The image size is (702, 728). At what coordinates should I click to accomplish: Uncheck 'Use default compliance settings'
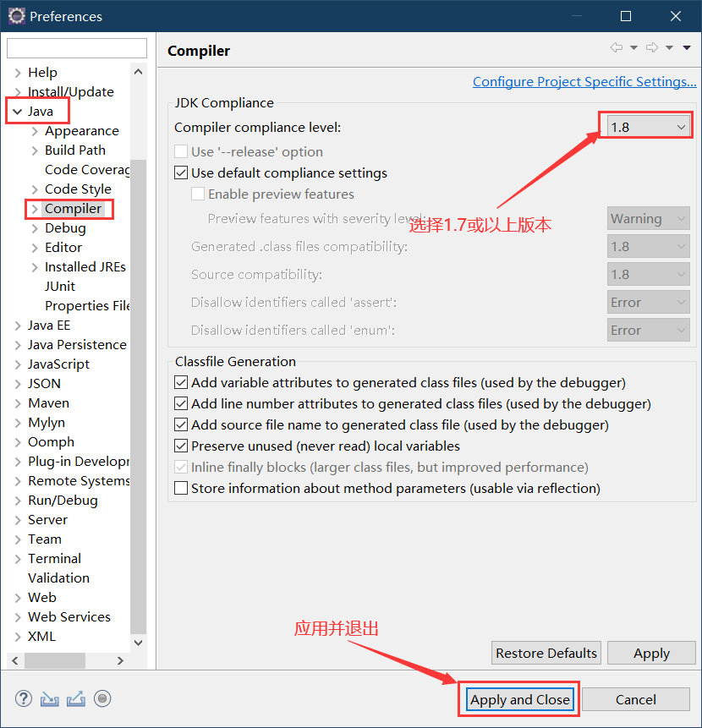181,172
